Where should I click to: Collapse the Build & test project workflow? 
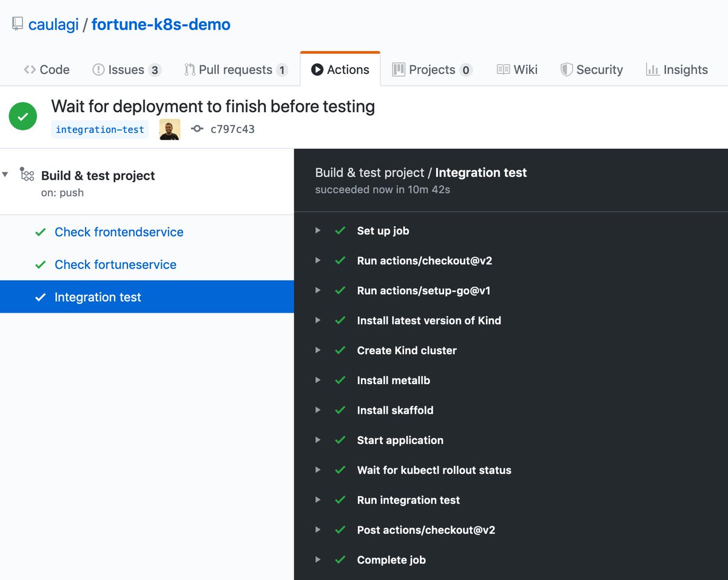coord(5,175)
